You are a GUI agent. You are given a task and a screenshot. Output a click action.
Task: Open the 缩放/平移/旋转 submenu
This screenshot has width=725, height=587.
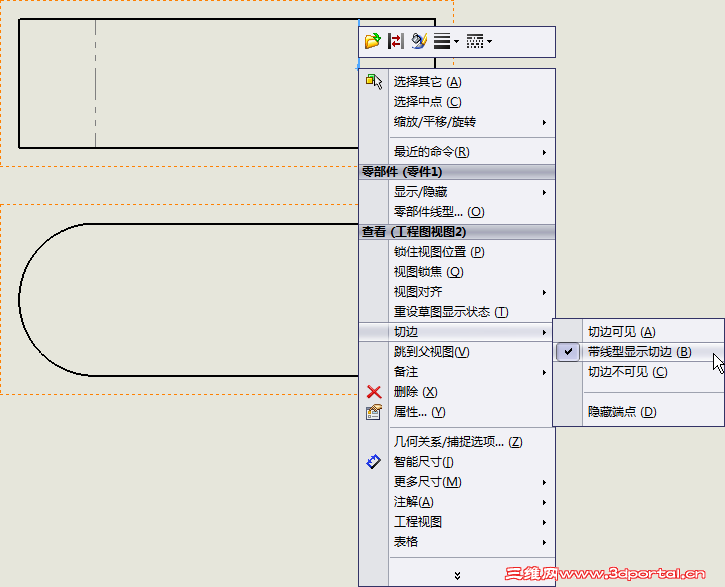(457, 122)
